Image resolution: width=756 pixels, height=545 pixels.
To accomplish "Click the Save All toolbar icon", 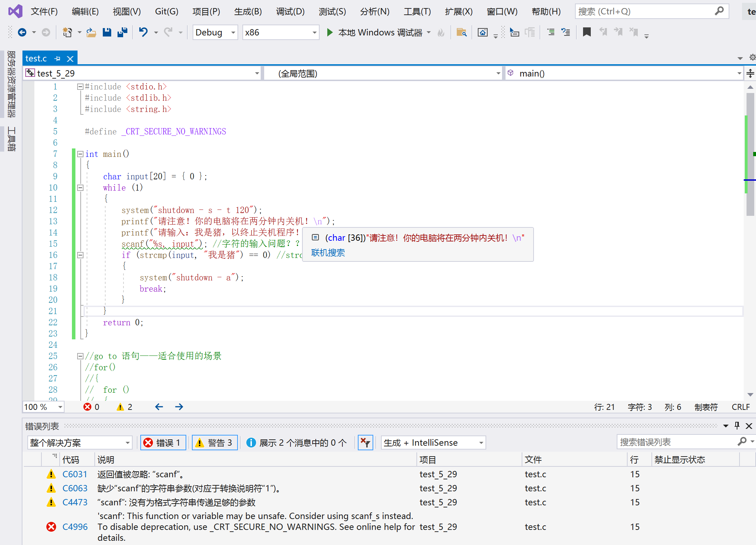I will click(x=122, y=32).
